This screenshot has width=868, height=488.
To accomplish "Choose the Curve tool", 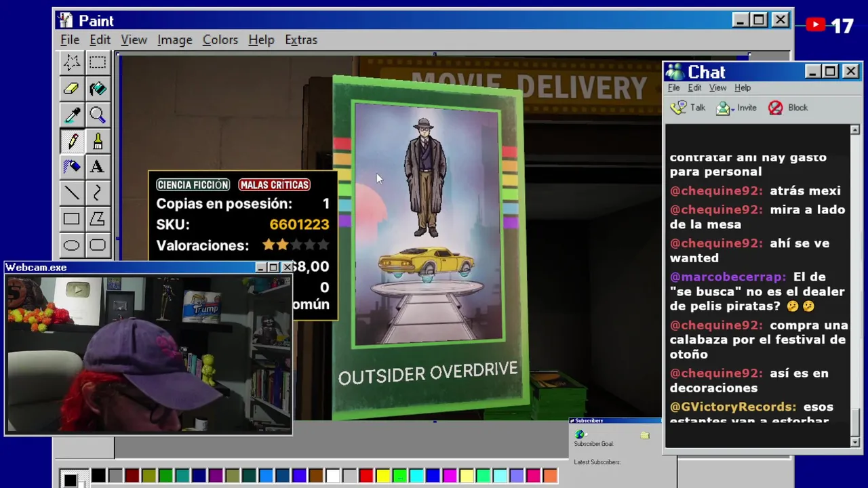I will click(x=97, y=193).
